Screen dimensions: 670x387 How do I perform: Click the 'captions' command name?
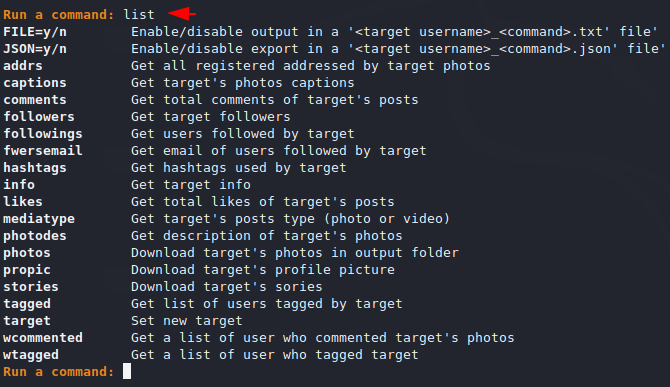click(35, 83)
